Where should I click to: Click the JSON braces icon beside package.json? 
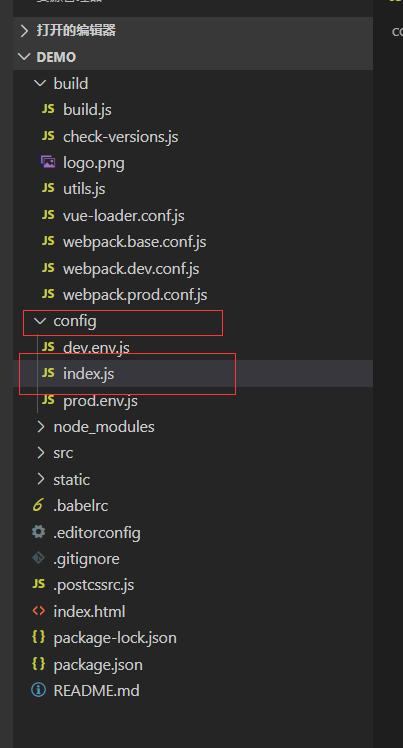(x=38, y=664)
